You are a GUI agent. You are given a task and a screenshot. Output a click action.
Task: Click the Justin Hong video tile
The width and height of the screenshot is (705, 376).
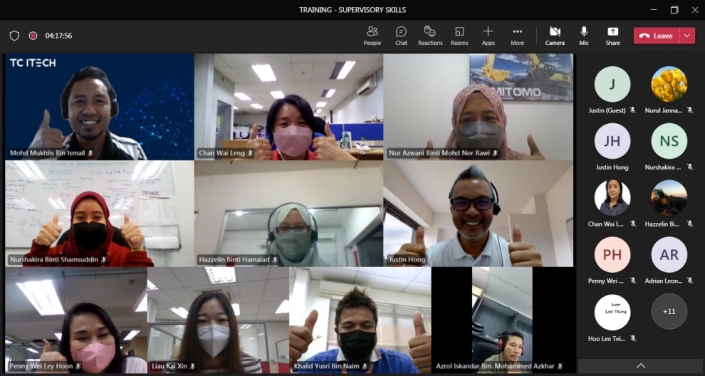coord(478,214)
